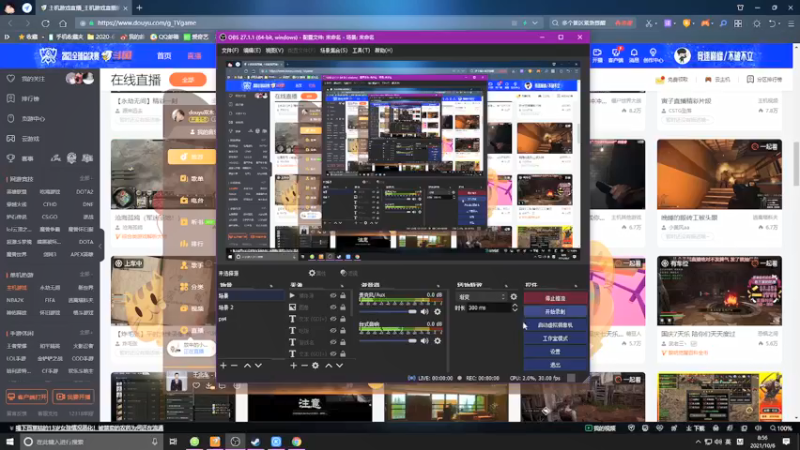The width and height of the screenshot is (800, 450).
Task: Toggle lock of the media source row
Action: pos(343,295)
